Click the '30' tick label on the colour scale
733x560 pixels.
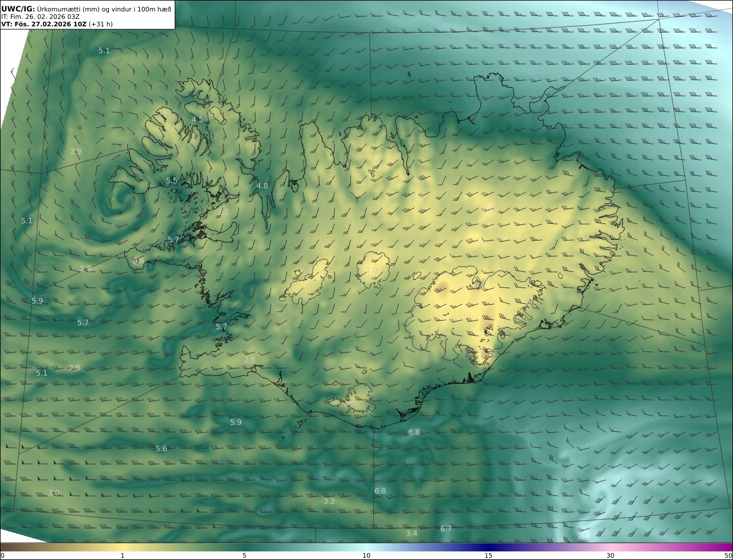point(610,555)
